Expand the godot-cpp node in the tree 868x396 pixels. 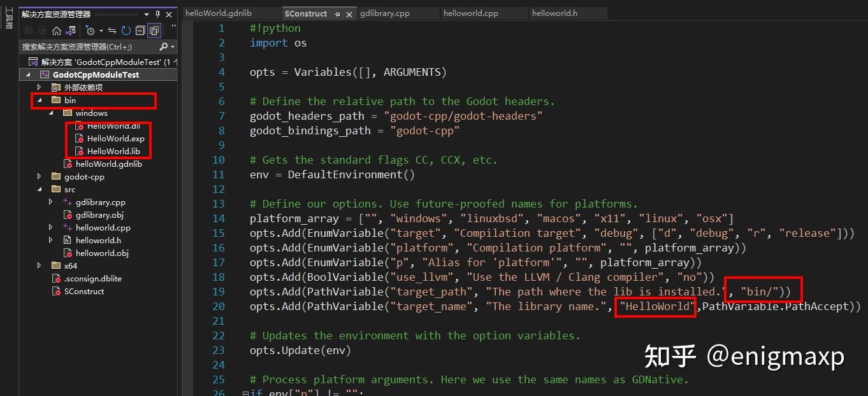tap(38, 176)
